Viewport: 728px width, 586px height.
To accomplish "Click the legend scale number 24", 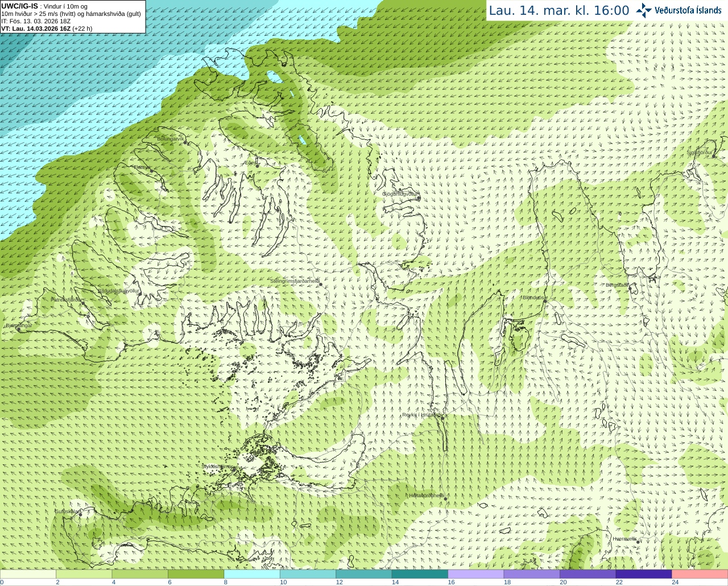I will [x=675, y=582].
